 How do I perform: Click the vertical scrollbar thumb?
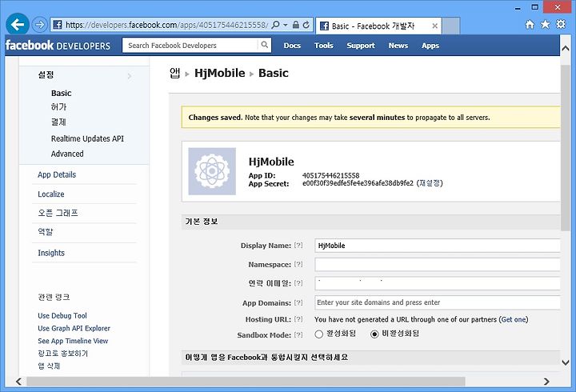point(566,148)
